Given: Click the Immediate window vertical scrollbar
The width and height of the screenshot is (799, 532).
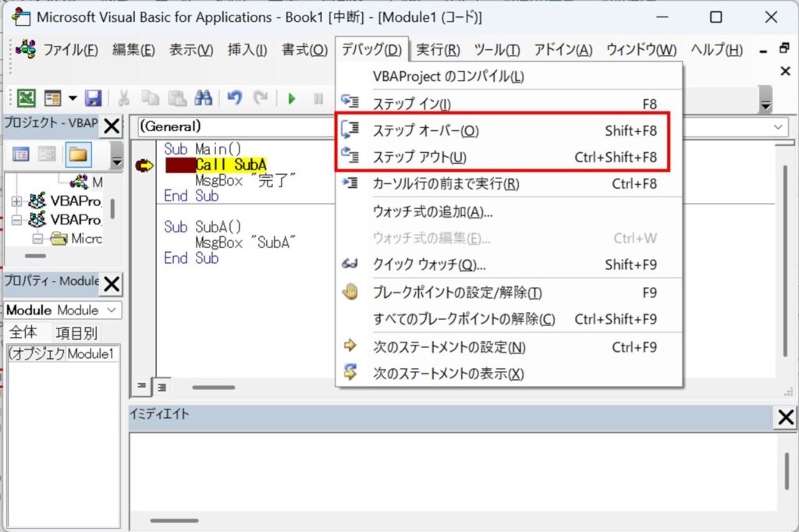Looking at the screenshot, I should click(787, 471).
